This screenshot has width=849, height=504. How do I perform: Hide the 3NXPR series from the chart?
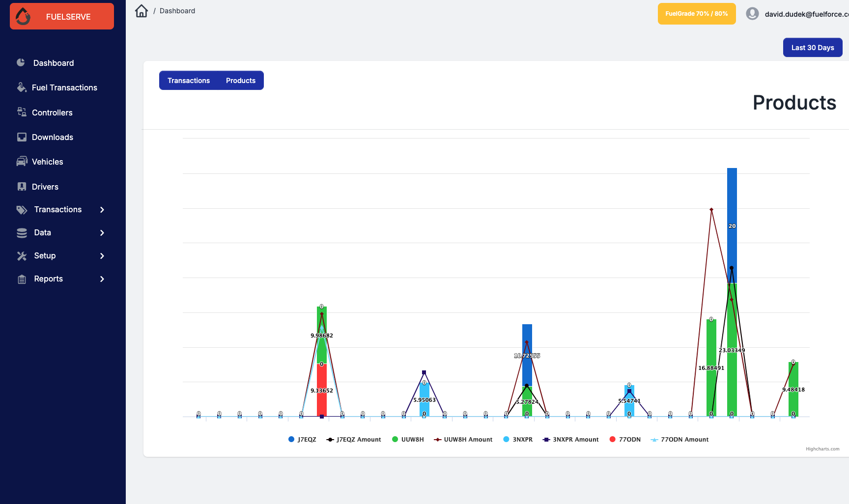click(518, 439)
